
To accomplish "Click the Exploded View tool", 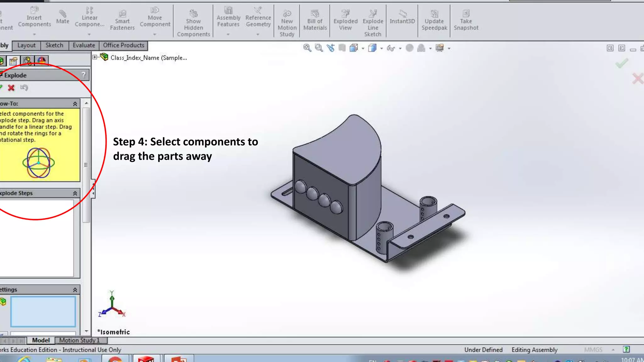I will click(x=346, y=20).
